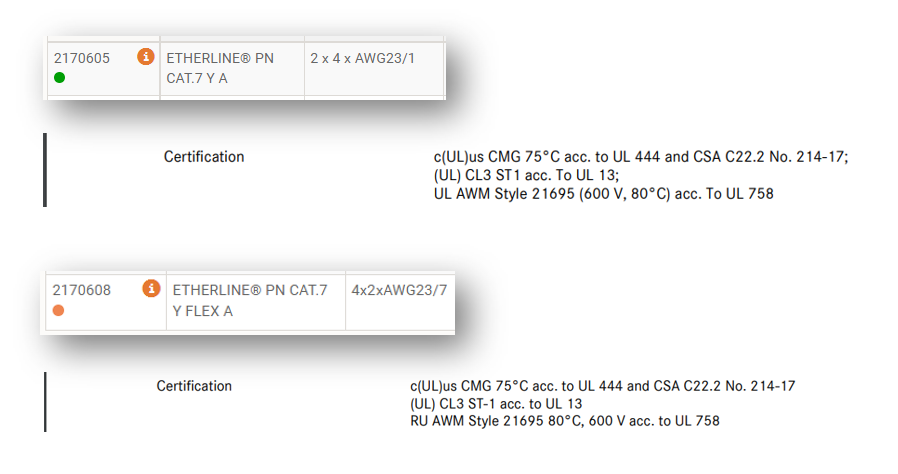Image resolution: width=898 pixels, height=474 pixels.
Task: Select the ETHERLINE PN CAT.7 Y A product name
Action: 220,67
